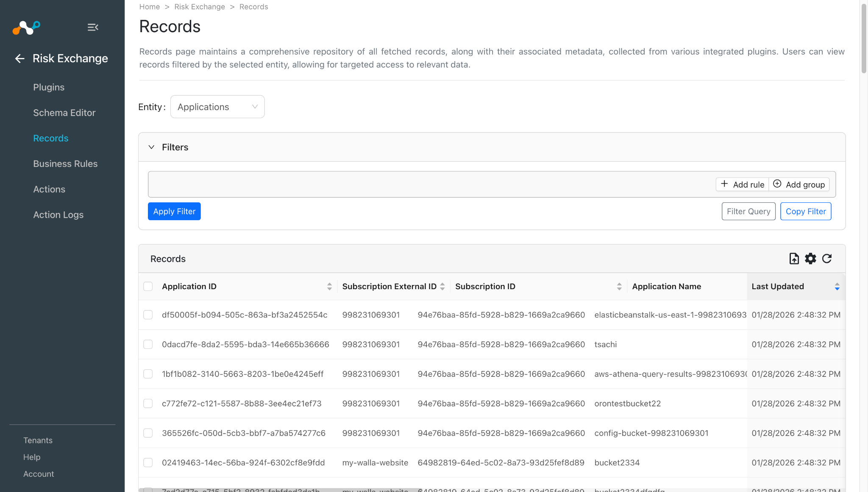Collapse the Filters panel

click(151, 147)
